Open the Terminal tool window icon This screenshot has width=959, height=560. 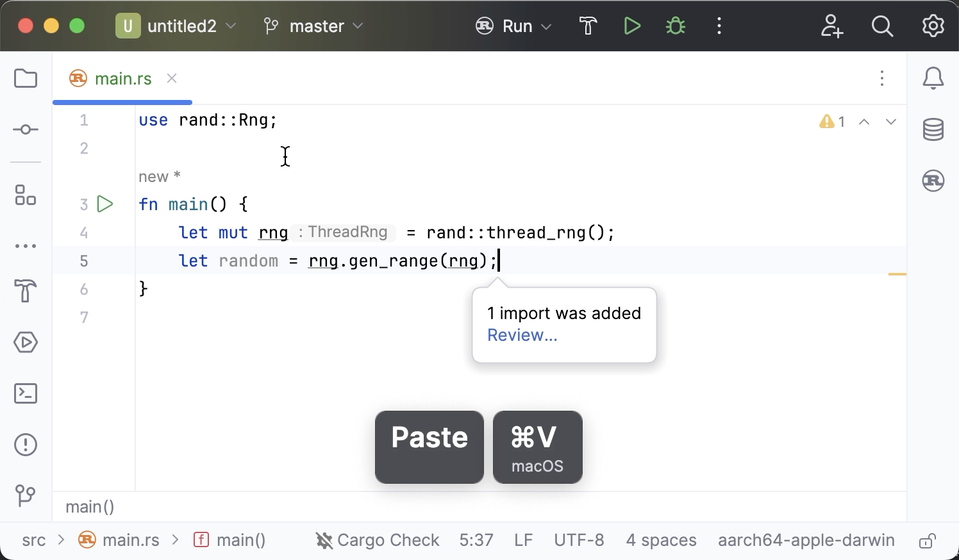point(26,393)
